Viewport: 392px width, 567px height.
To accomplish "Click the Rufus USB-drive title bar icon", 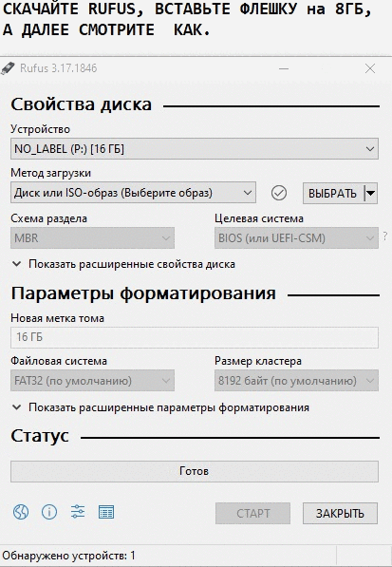I will coord(8,68).
